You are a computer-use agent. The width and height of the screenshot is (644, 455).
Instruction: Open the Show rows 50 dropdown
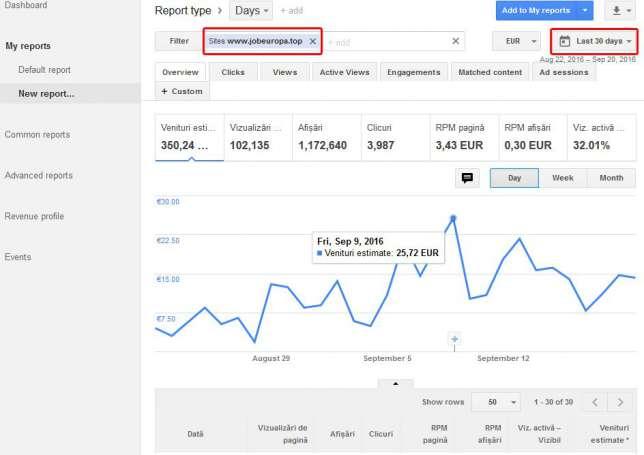click(496, 402)
